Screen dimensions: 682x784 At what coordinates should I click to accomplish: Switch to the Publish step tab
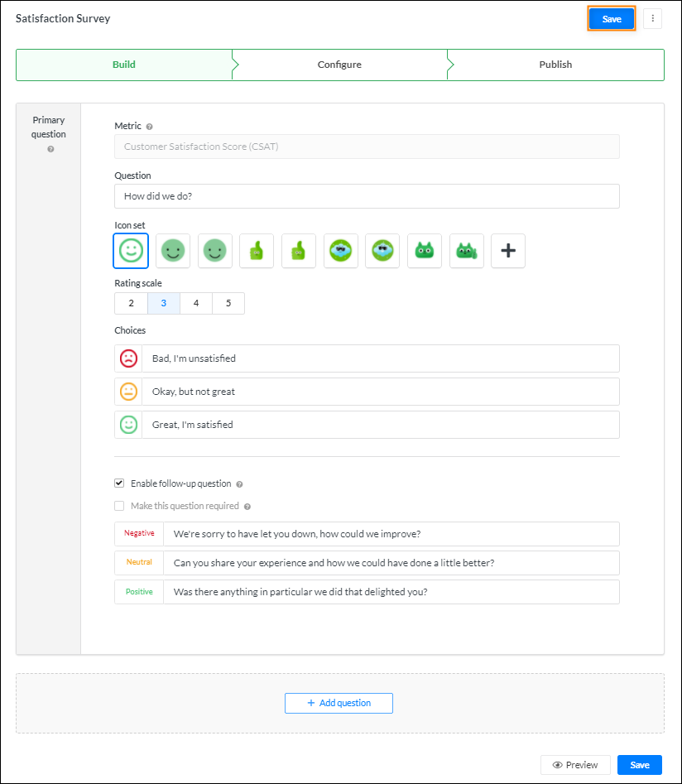(555, 65)
